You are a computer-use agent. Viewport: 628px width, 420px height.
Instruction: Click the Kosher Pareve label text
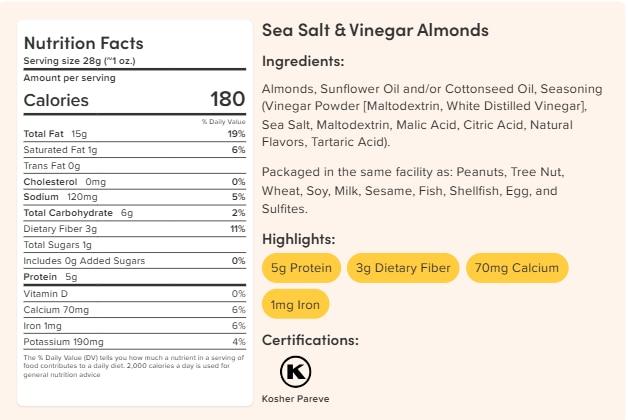295,398
